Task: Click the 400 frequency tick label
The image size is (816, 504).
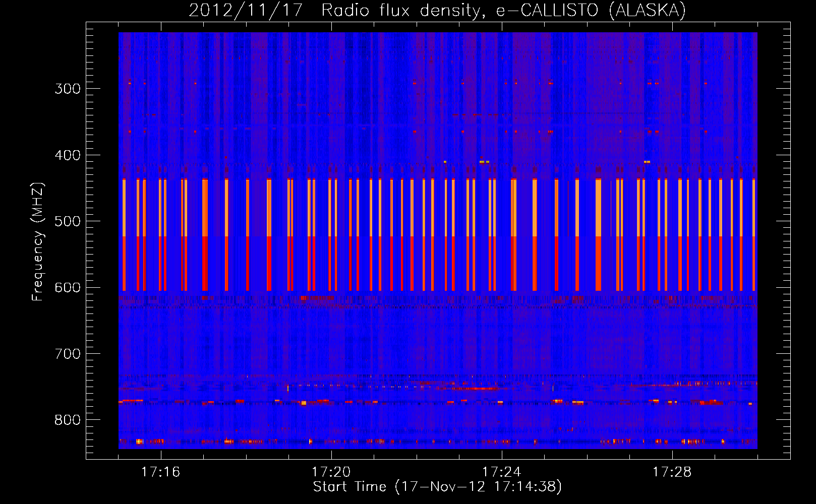Action: pyautogui.click(x=68, y=155)
